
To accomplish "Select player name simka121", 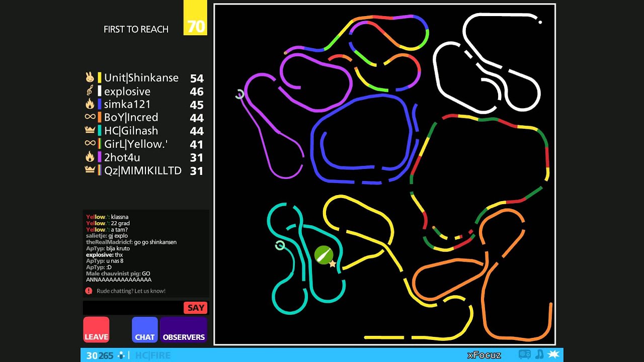I will tap(127, 105).
